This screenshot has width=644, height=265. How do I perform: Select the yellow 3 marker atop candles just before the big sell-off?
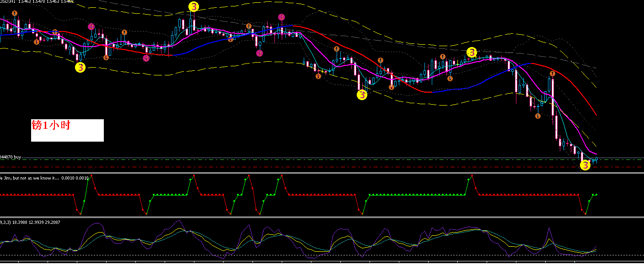click(x=472, y=53)
